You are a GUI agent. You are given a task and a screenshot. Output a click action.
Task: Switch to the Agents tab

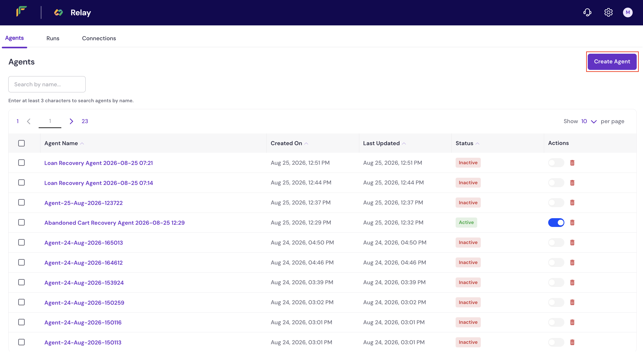[15, 38]
